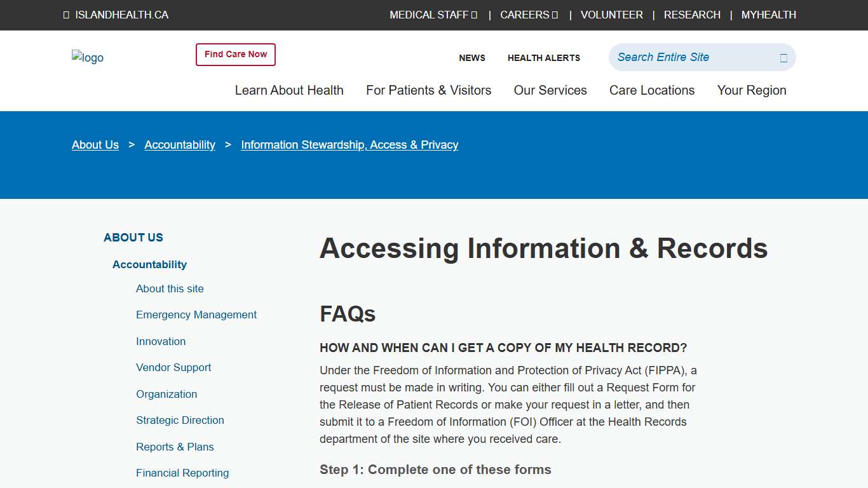Click the external-link icon next to MEDICAL STAFF

[474, 15]
